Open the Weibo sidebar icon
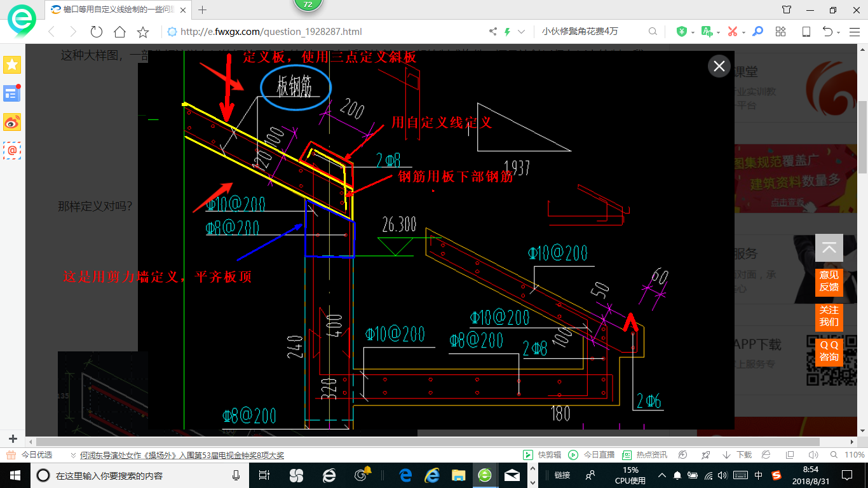 pos(12,122)
